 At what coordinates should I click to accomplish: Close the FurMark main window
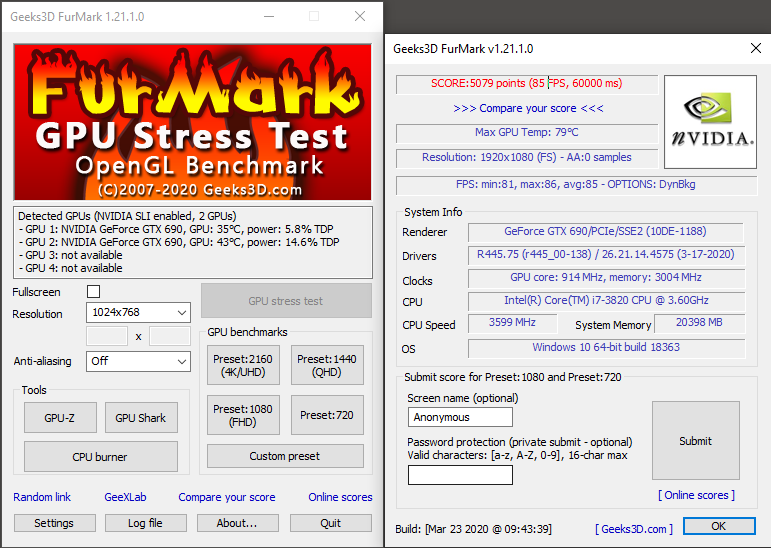click(360, 16)
